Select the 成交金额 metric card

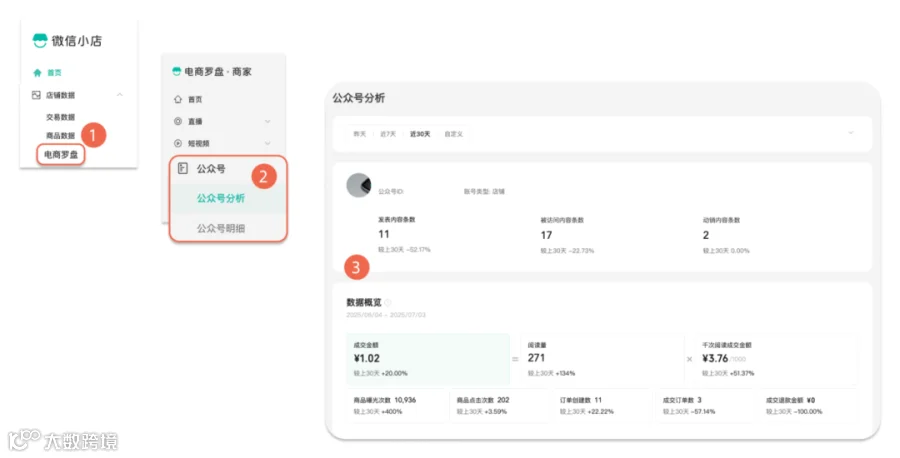tap(428, 359)
